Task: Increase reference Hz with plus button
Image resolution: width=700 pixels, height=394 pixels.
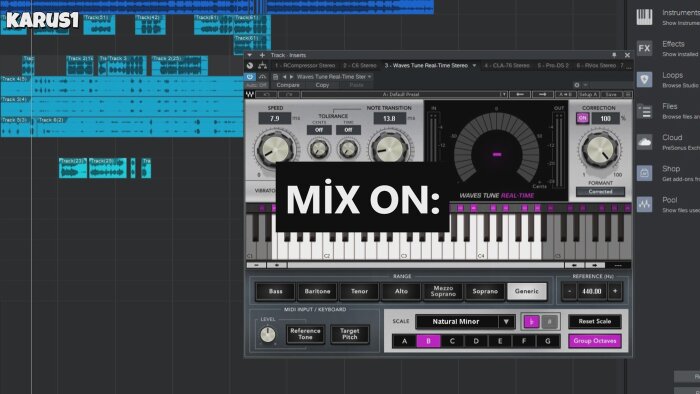Action: pos(615,291)
